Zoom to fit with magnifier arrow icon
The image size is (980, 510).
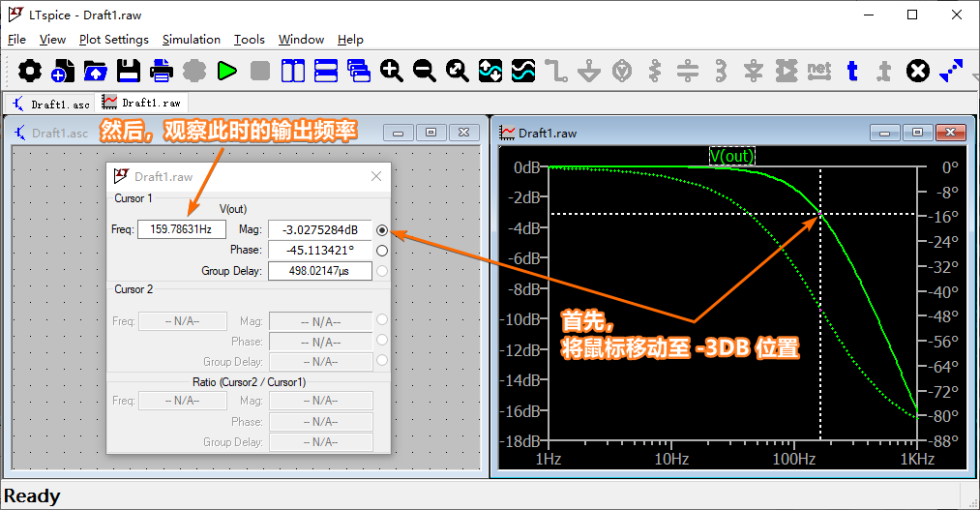coord(457,71)
